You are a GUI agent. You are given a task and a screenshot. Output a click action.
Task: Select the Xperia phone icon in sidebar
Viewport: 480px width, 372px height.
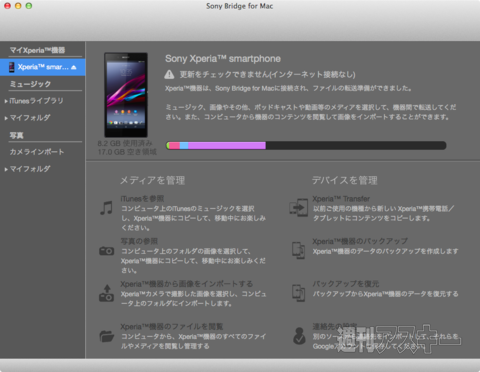point(12,67)
